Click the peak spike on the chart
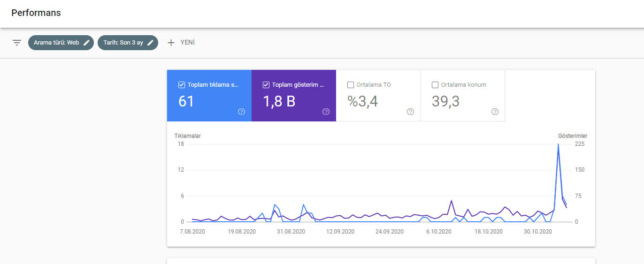Viewport: 644px width, 264px height. [x=558, y=144]
